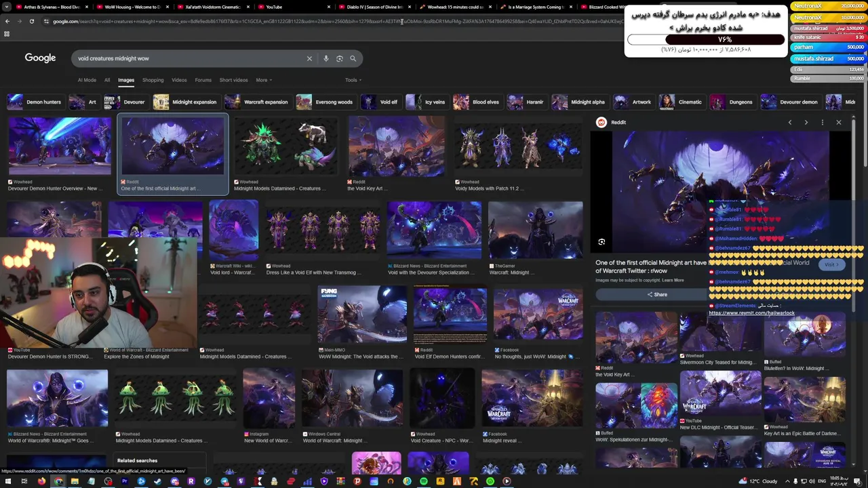Switch to the All results tab
The image size is (868, 488).
pos(107,80)
